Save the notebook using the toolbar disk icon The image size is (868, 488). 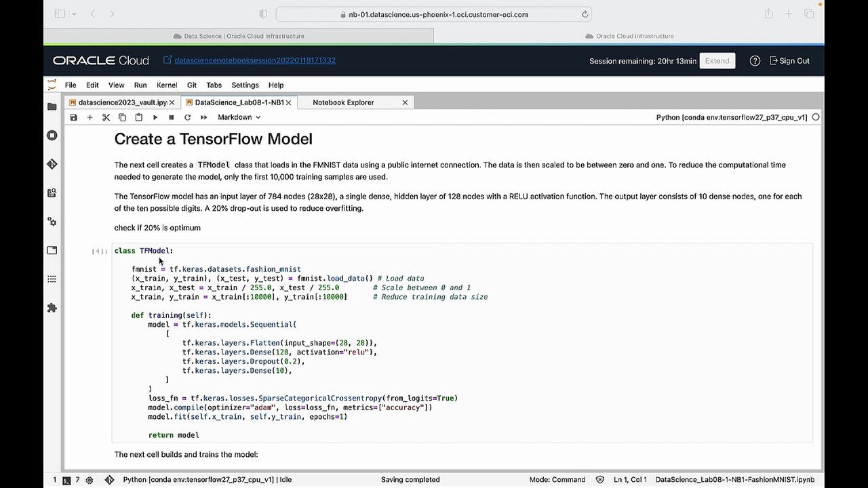pyautogui.click(x=73, y=117)
